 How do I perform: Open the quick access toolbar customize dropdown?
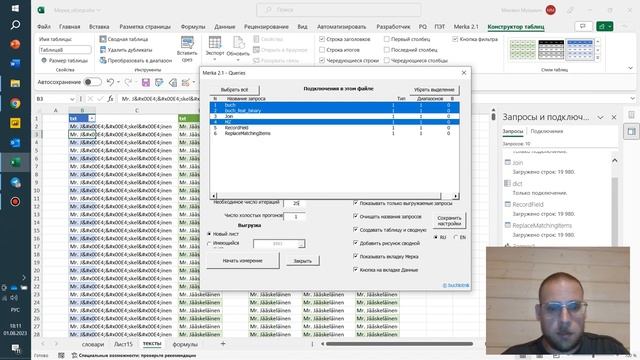[x=195, y=82]
